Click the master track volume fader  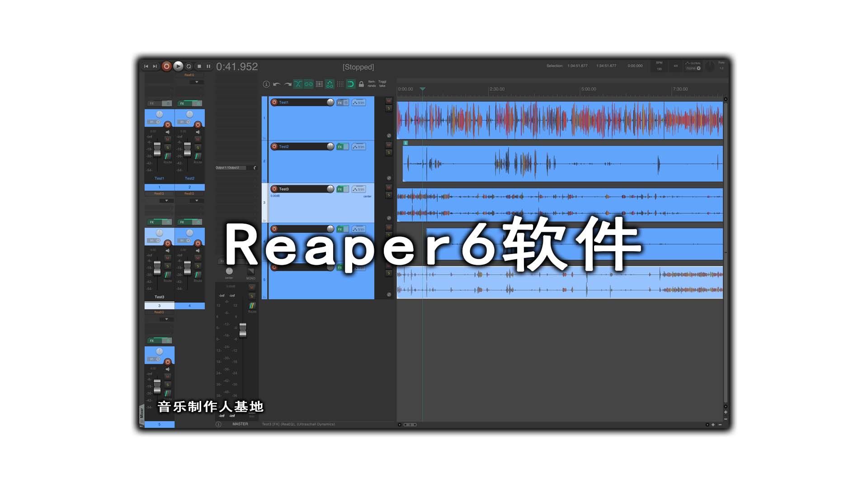243,330
